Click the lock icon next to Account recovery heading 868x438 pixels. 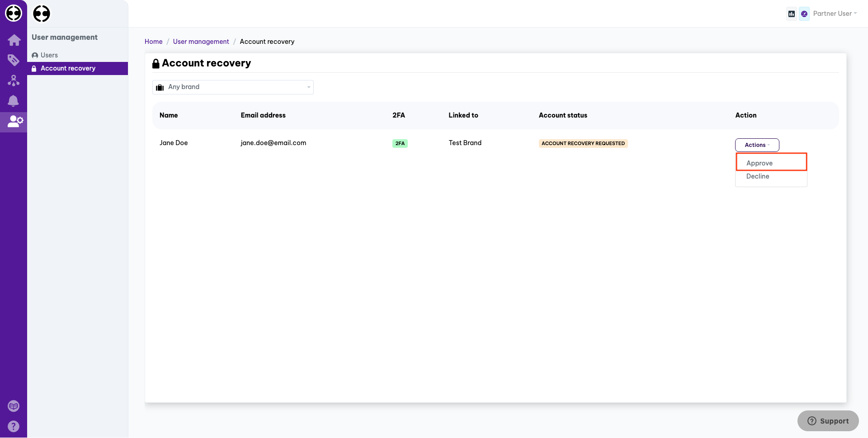click(x=156, y=64)
